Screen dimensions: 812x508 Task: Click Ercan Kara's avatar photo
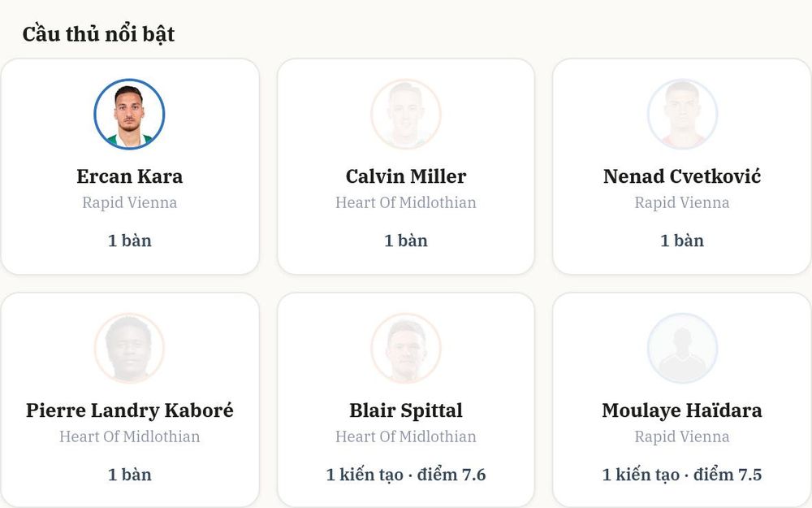pyautogui.click(x=129, y=114)
